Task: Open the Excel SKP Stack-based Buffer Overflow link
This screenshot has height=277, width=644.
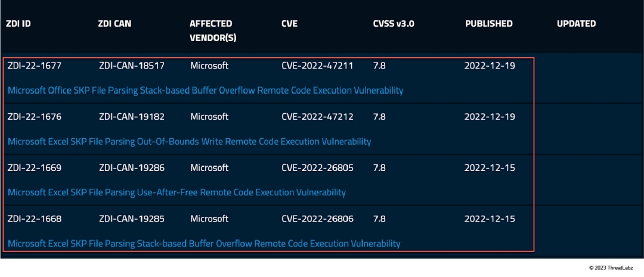Action: point(204,244)
